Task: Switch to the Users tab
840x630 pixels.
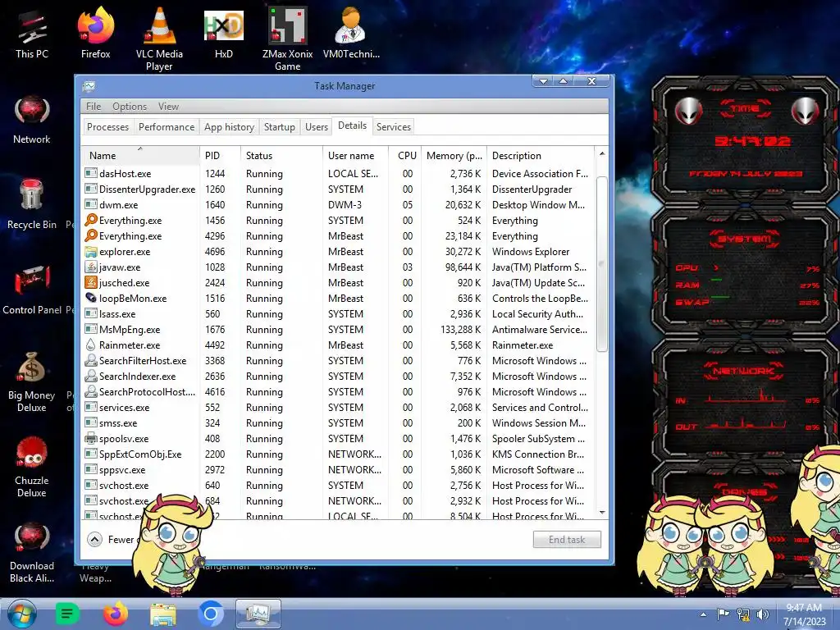Action: (x=316, y=127)
